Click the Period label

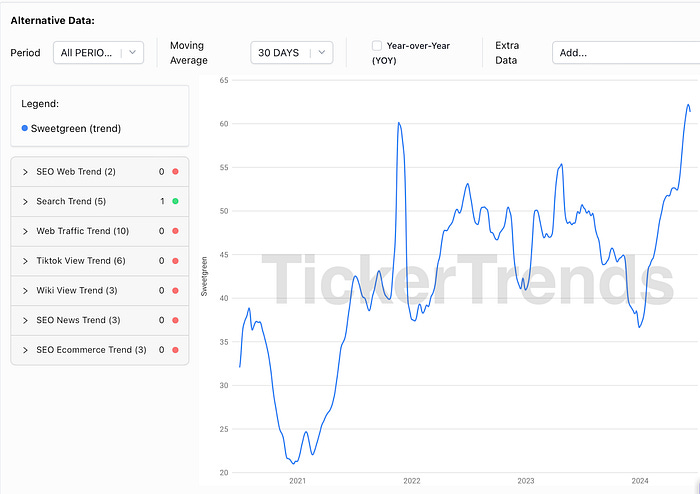(x=25, y=53)
